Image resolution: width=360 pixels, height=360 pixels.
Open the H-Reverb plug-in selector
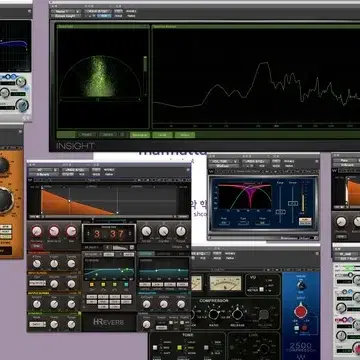coord(43,174)
